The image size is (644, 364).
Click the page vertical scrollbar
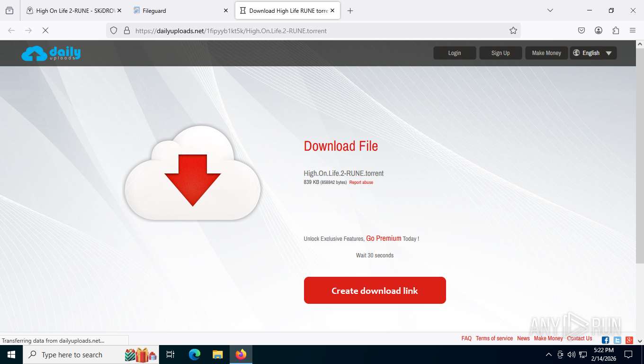(x=640, y=156)
